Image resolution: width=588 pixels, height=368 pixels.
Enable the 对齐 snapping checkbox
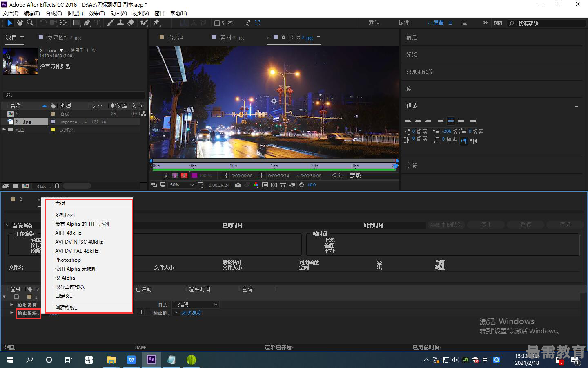tap(217, 23)
